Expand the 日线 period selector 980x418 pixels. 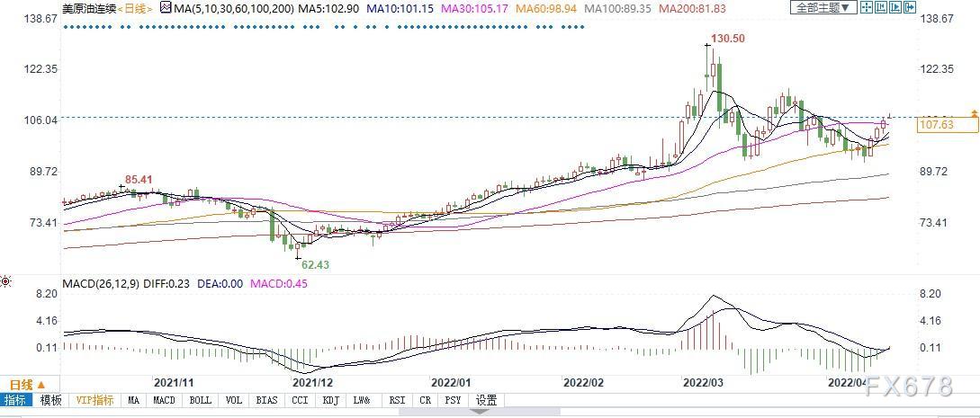(x=27, y=385)
